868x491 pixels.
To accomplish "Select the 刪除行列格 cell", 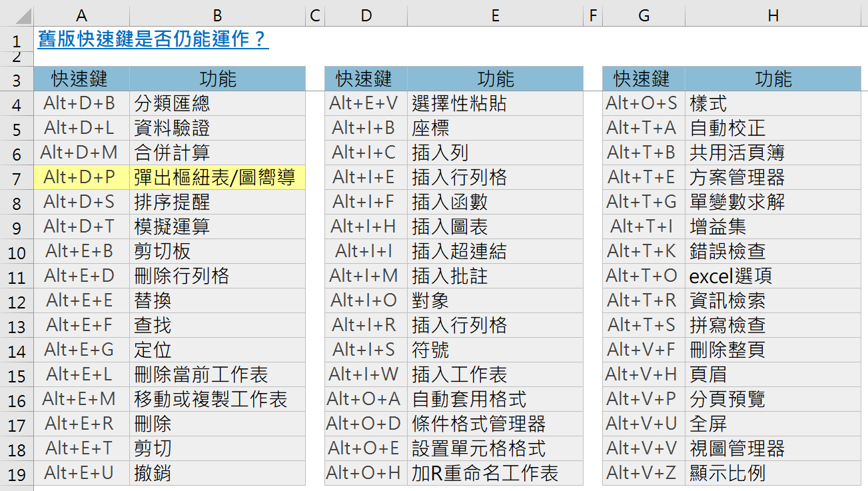I will click(x=218, y=276).
